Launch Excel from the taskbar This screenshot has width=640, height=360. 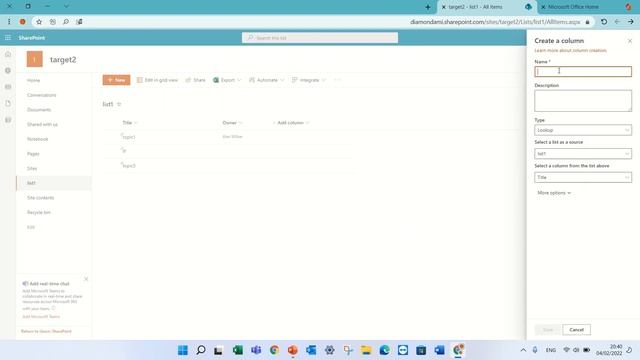[x=238, y=350]
